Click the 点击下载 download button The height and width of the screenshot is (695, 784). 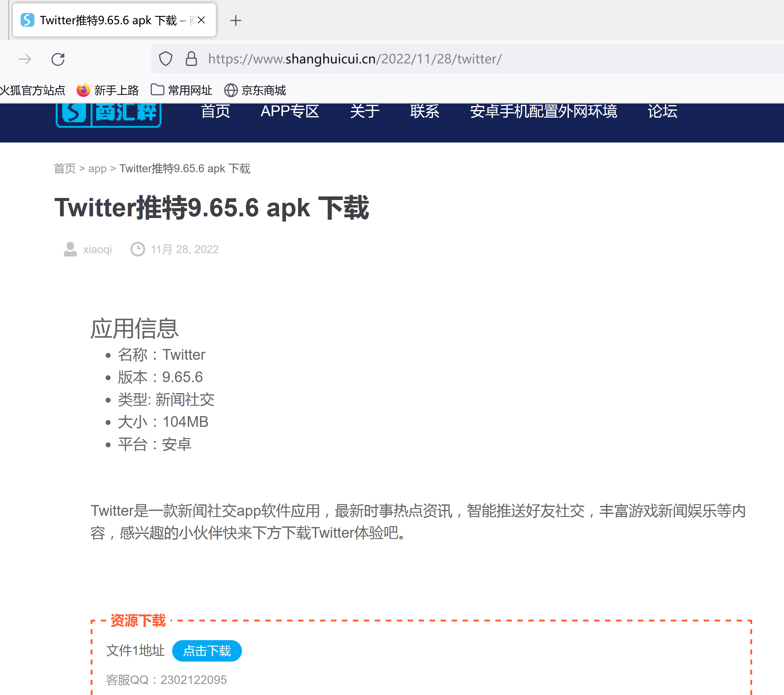click(207, 651)
